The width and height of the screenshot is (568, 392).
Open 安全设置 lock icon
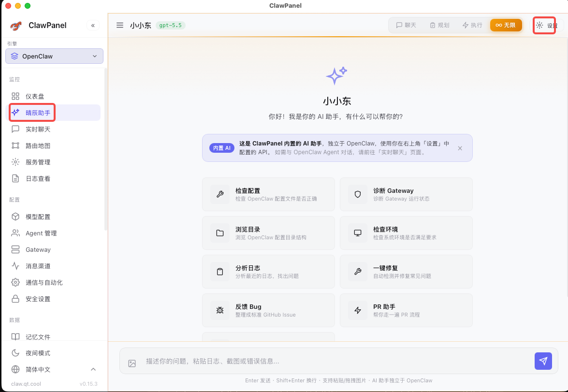(x=15, y=299)
